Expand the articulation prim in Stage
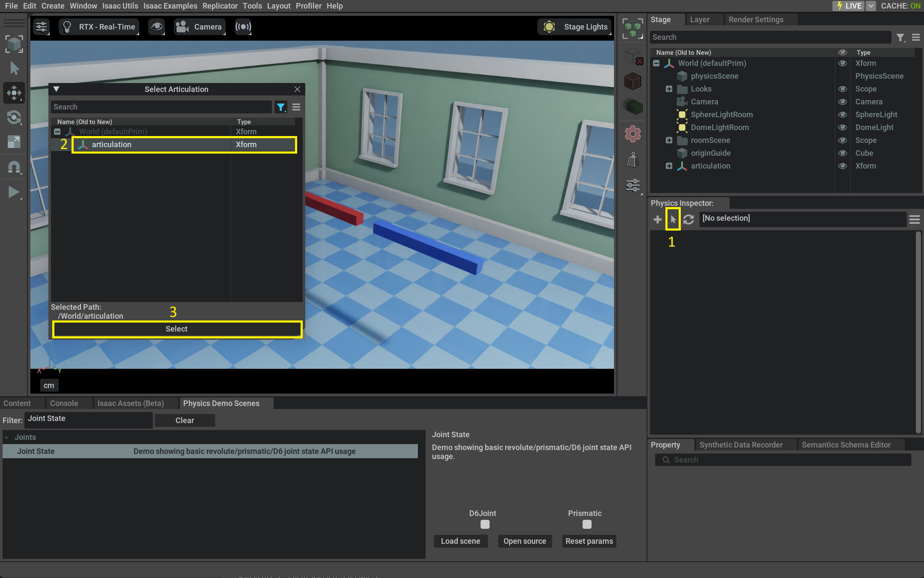This screenshot has height=578, width=924. tap(669, 166)
